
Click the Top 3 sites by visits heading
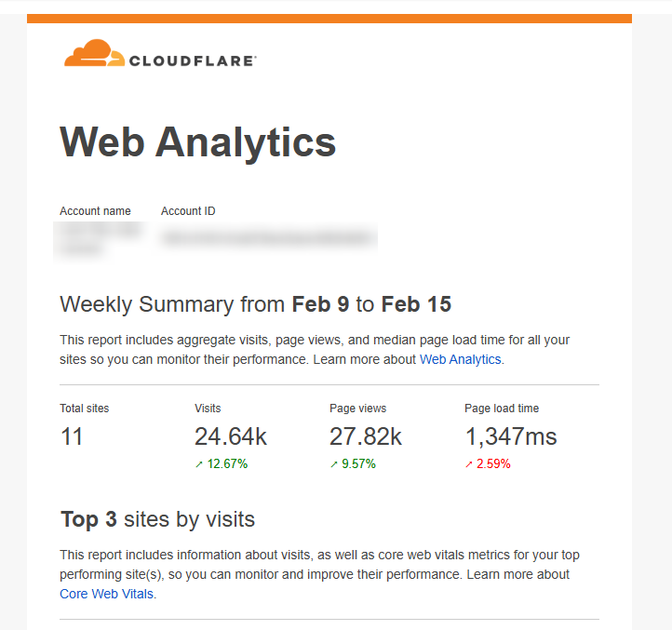coord(157,519)
